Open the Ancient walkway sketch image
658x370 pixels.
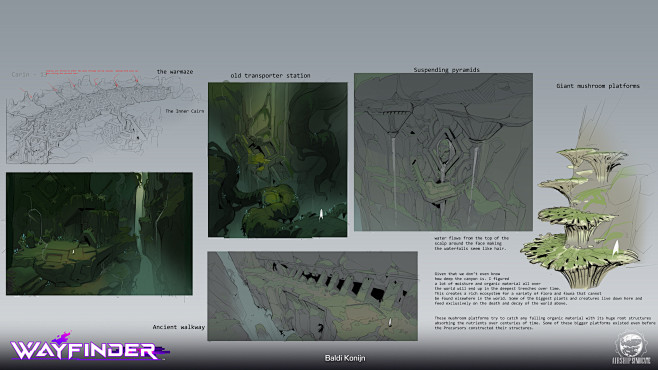pos(312,296)
